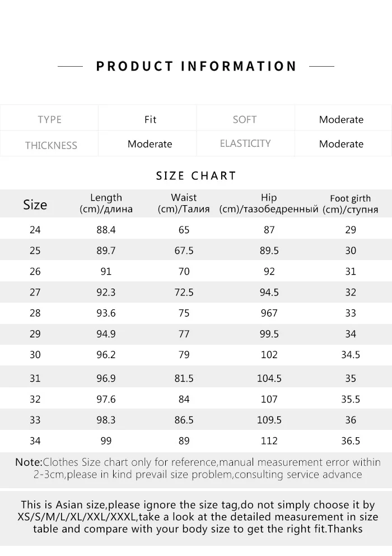This screenshot has height=556, width=392.
Task: Click the Size column header
Action: (x=35, y=205)
